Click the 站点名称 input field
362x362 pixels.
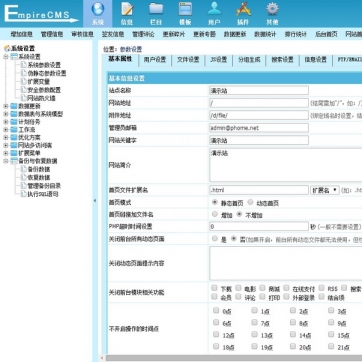[259, 90]
